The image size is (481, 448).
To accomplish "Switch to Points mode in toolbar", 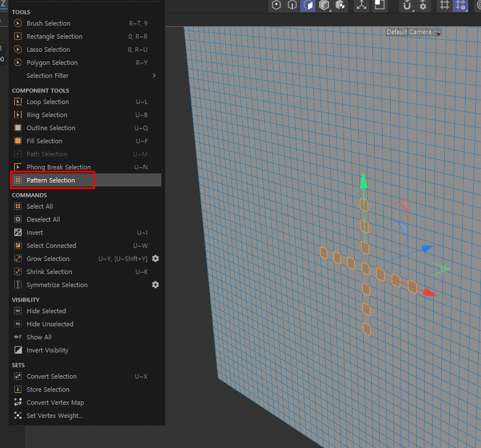I will tap(276, 5).
